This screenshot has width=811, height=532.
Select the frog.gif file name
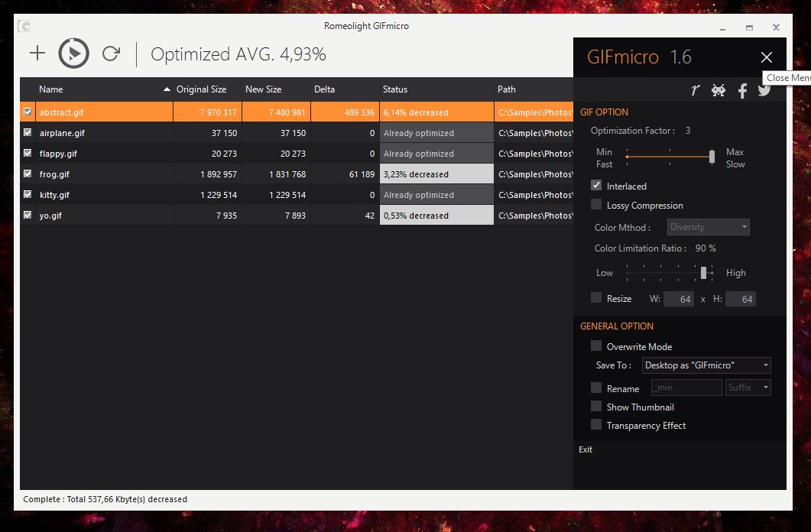tap(54, 174)
